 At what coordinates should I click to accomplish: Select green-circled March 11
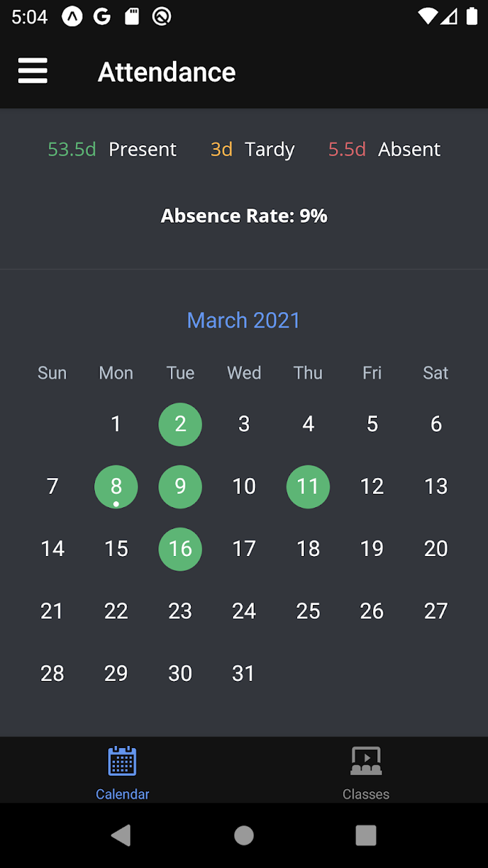[x=308, y=487]
